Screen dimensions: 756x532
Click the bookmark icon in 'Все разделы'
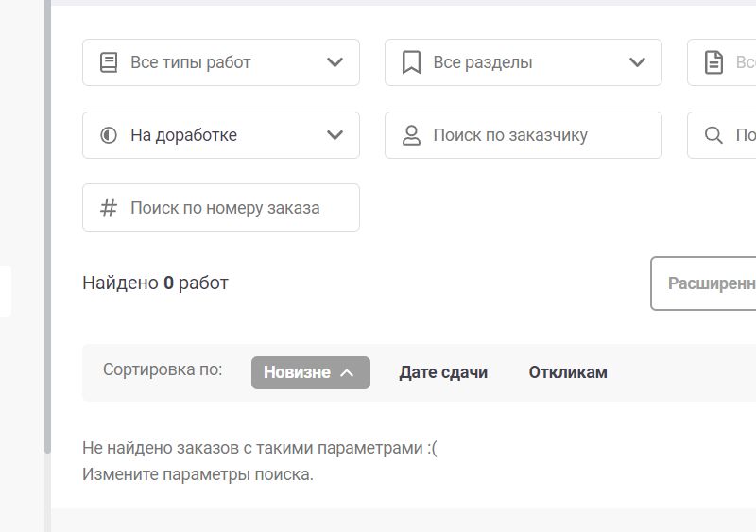click(x=411, y=62)
